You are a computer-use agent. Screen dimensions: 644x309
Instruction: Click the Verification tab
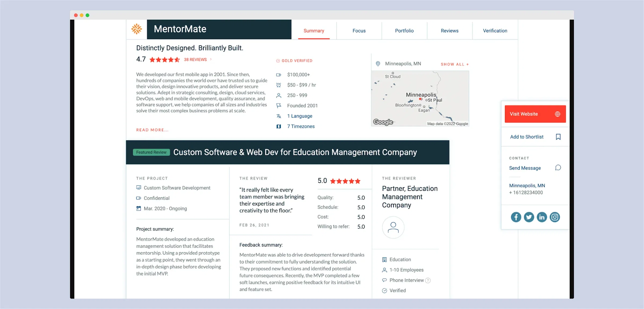pos(495,30)
